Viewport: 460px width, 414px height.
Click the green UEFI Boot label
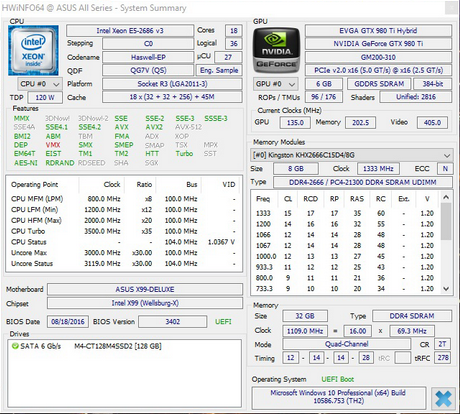338,379
